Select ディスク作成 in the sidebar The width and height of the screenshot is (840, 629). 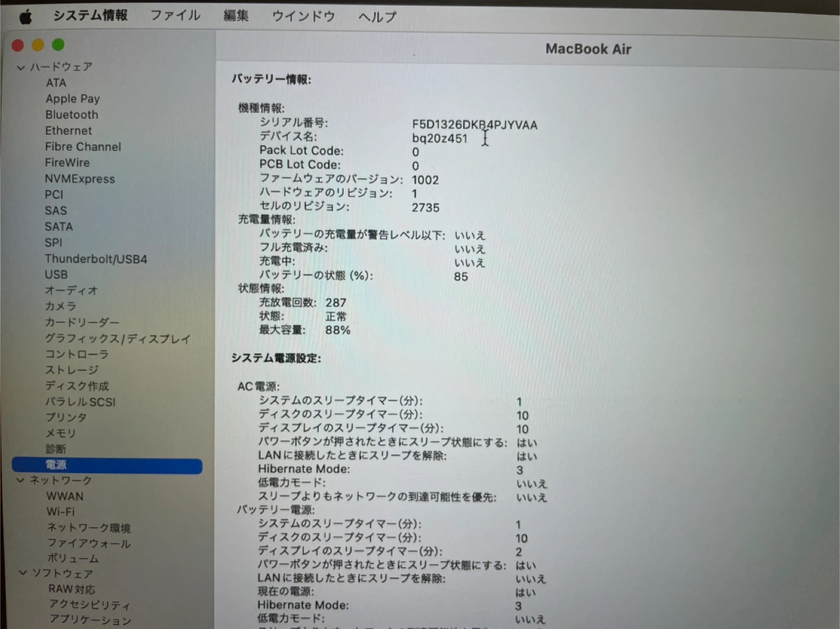tap(77, 386)
